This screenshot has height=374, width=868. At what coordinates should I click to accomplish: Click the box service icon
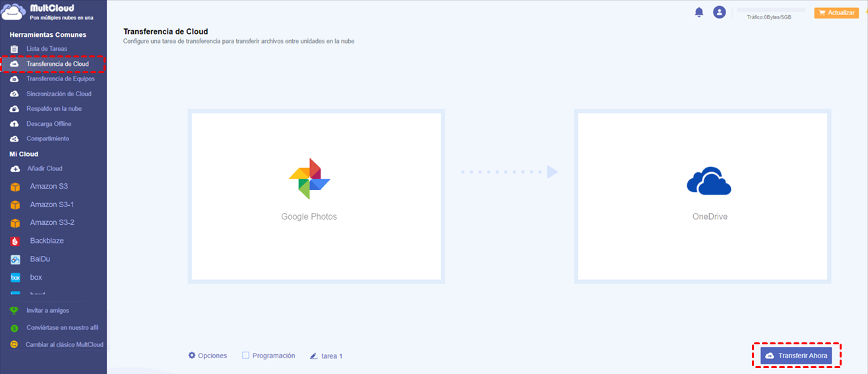(15, 278)
